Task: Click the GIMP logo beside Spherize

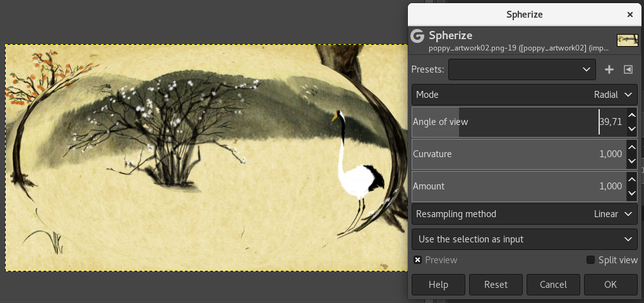Action: coord(417,36)
